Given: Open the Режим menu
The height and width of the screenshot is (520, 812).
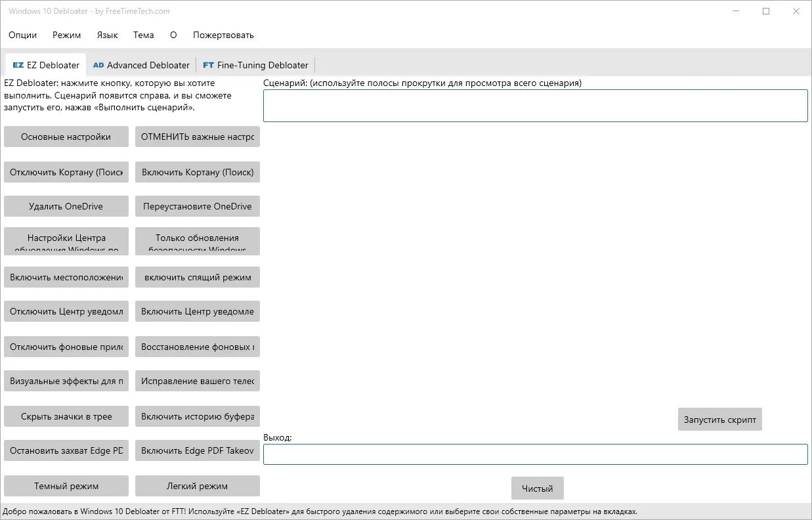Looking at the screenshot, I should tap(66, 35).
